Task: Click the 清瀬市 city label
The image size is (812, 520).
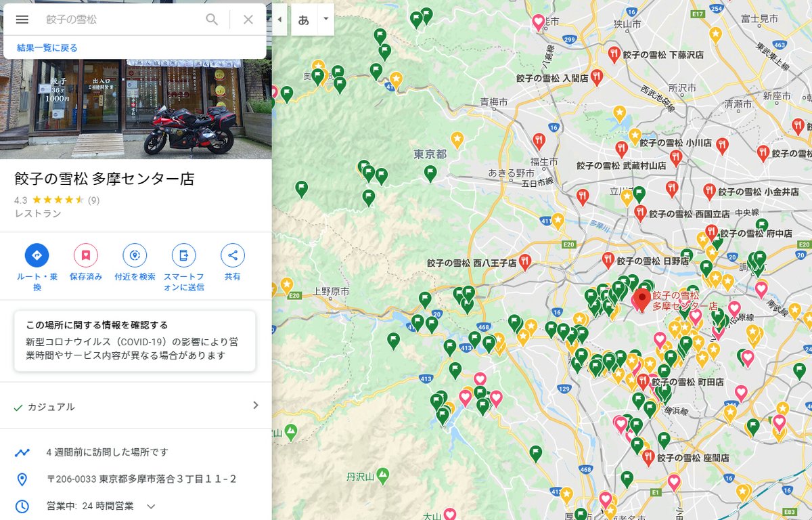Action: (738, 104)
